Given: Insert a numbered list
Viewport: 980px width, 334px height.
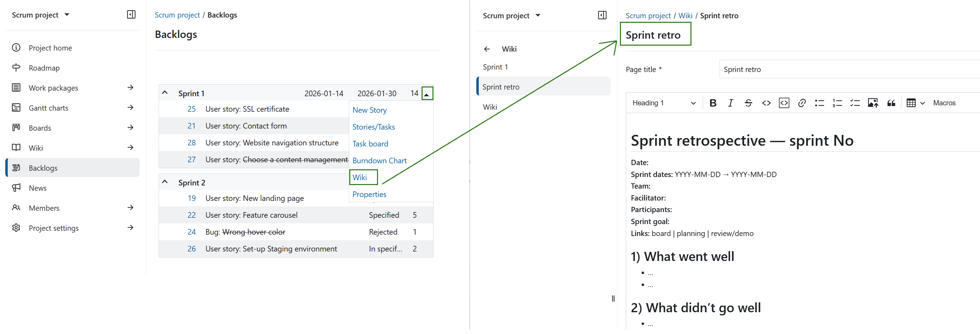Looking at the screenshot, I should (837, 103).
